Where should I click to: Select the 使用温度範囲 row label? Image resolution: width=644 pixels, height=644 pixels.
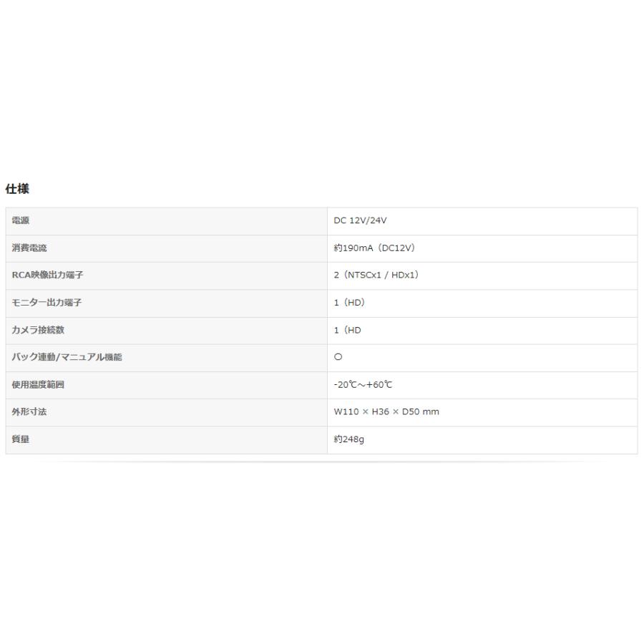point(38,385)
